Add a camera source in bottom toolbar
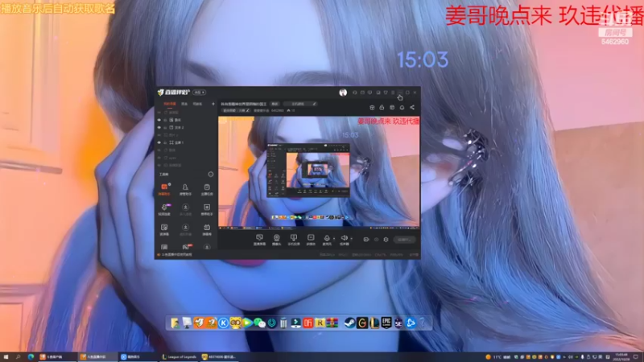The height and width of the screenshot is (362, 644). tap(276, 240)
